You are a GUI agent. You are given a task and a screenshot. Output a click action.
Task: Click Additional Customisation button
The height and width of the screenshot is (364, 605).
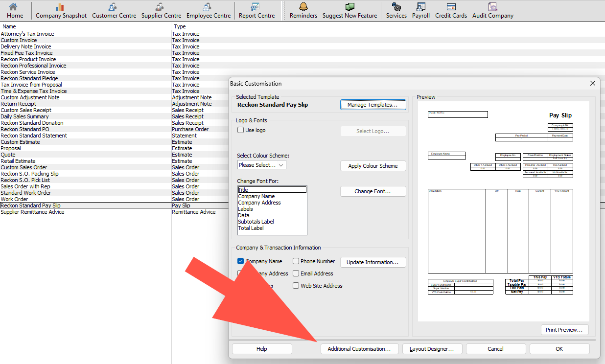tap(359, 349)
